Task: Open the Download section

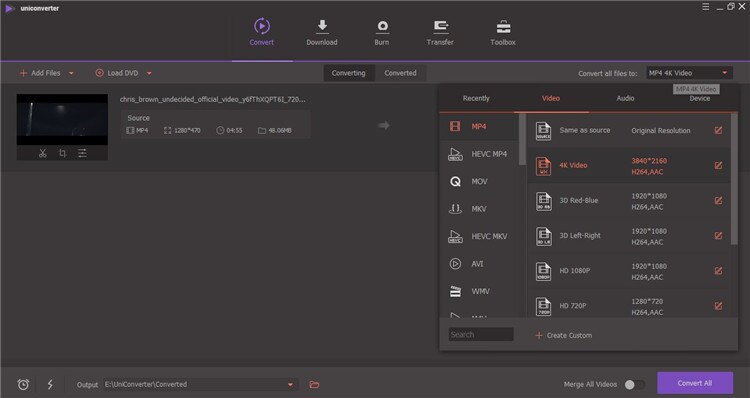Action: click(x=322, y=33)
